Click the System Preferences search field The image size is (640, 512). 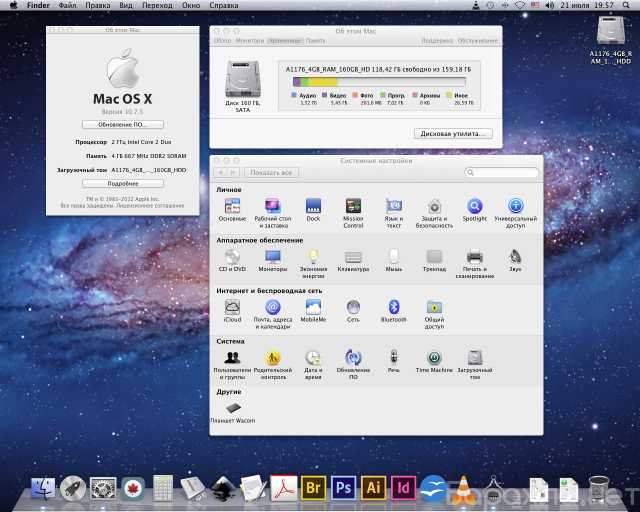[x=501, y=172]
